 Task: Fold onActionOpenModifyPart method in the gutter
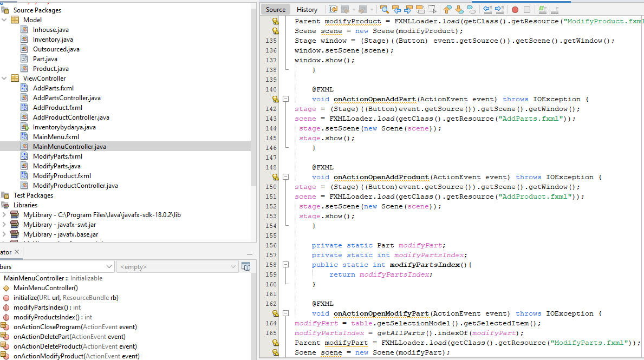tap(286, 313)
